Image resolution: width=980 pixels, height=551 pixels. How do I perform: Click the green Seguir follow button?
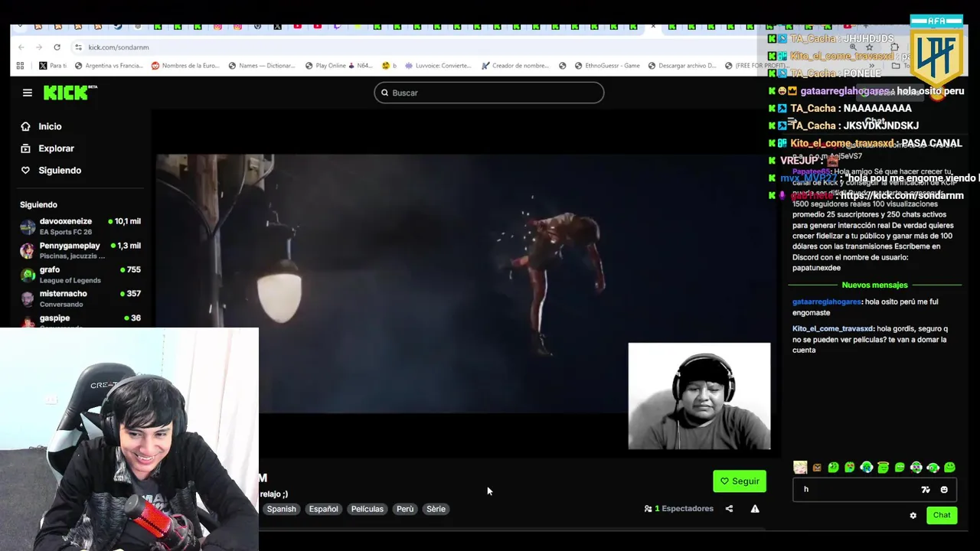[740, 481]
